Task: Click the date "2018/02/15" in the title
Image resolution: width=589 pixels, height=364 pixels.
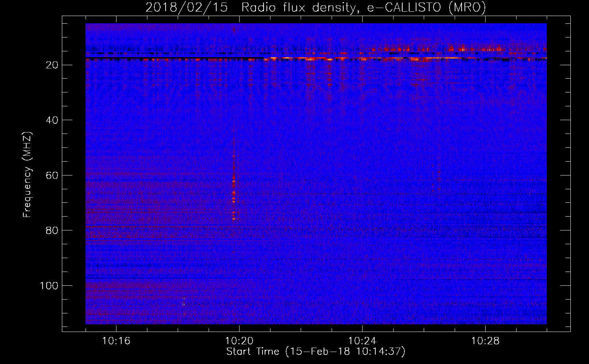Action: (x=187, y=8)
